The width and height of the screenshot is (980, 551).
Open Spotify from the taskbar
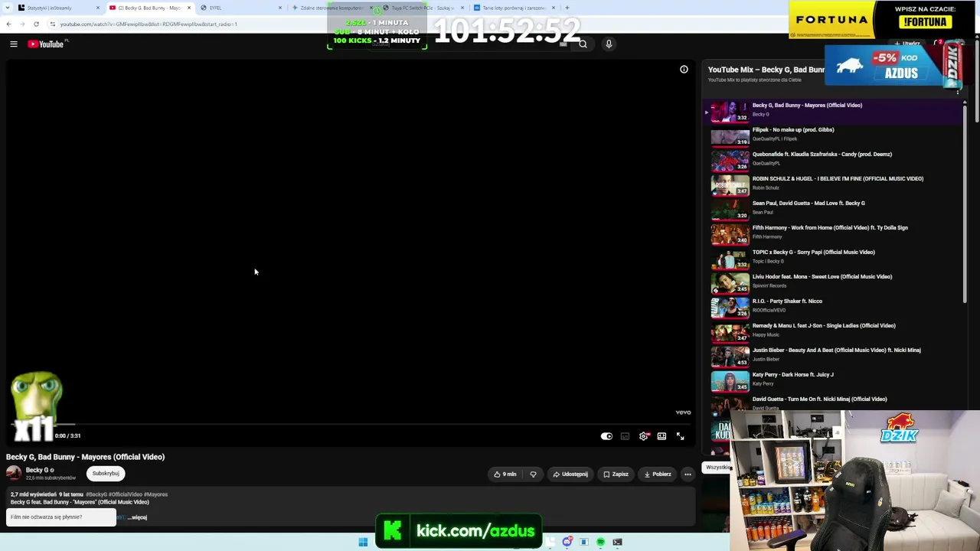(600, 542)
